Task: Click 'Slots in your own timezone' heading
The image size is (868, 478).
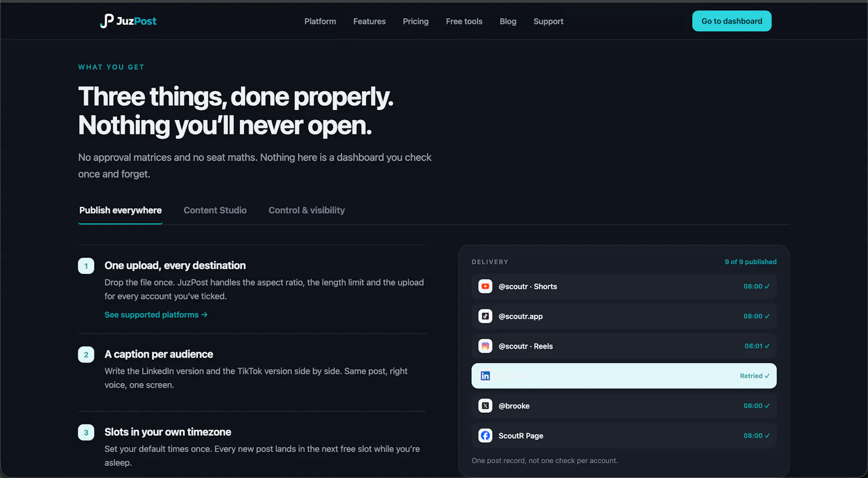Action: click(168, 432)
